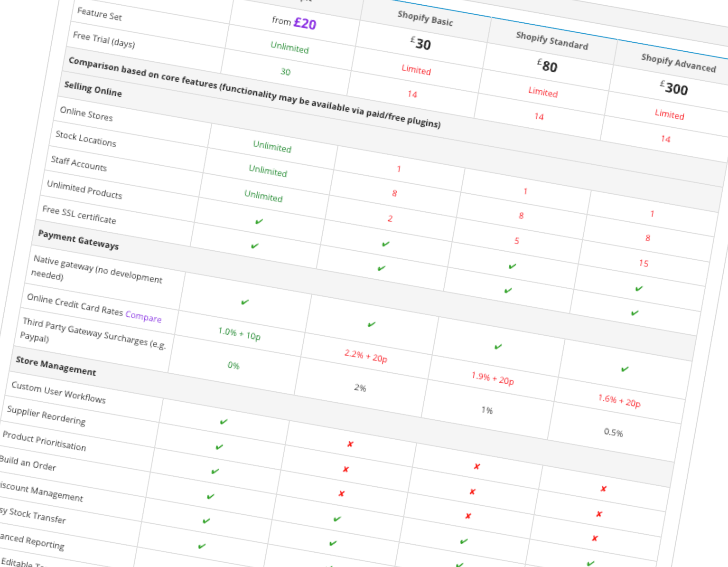Click the Custom User Workflows checkmark for £20 plan
Image resolution: width=728 pixels, height=567 pixels.
(x=224, y=422)
